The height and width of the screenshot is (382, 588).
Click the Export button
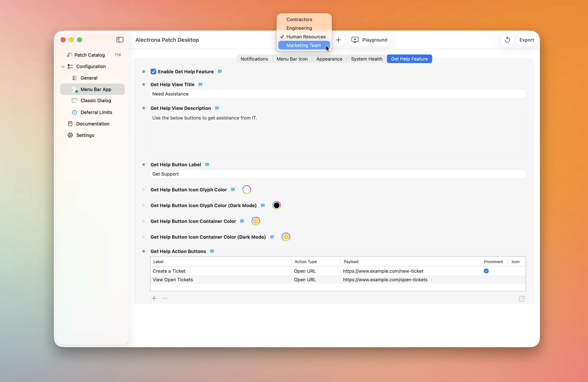pos(527,40)
